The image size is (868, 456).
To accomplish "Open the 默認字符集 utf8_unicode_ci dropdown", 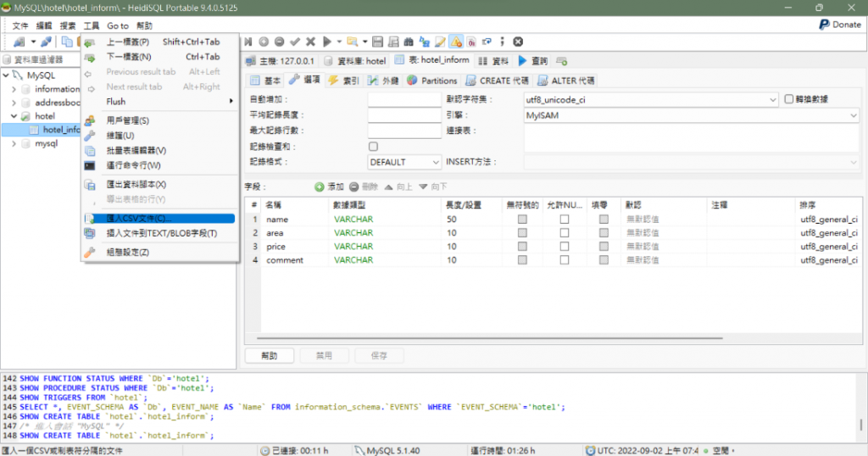I will (x=650, y=100).
